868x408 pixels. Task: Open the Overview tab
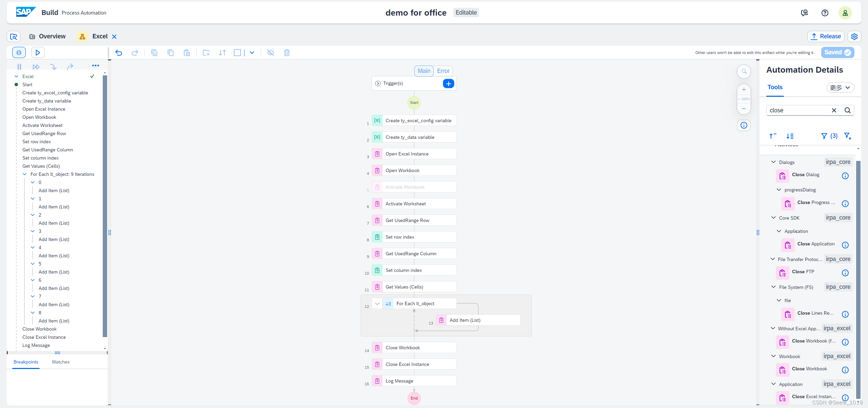(x=47, y=36)
